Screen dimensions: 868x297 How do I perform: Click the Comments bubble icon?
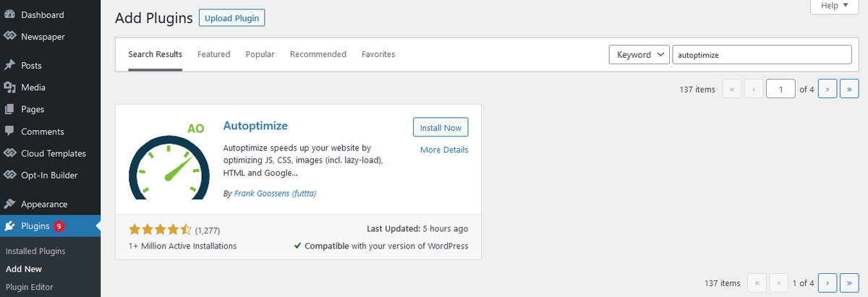tap(9, 132)
